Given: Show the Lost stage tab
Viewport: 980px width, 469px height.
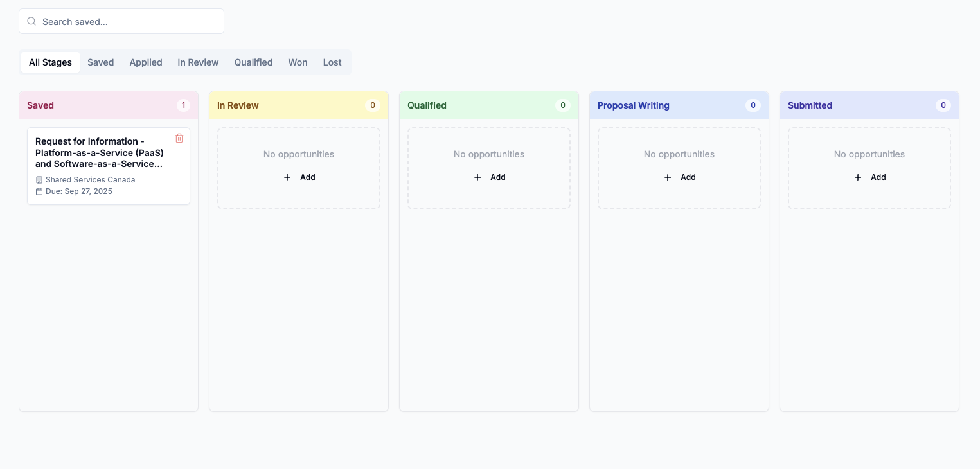Looking at the screenshot, I should pos(332,62).
